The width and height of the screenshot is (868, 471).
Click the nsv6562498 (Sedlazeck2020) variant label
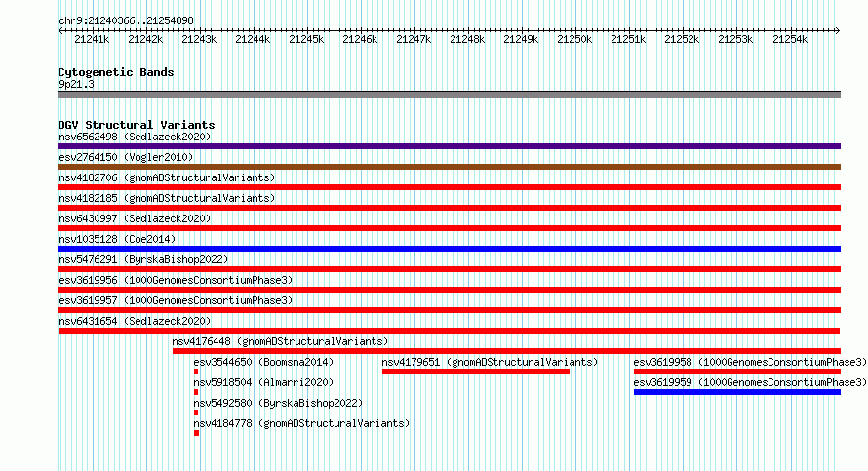[135, 137]
